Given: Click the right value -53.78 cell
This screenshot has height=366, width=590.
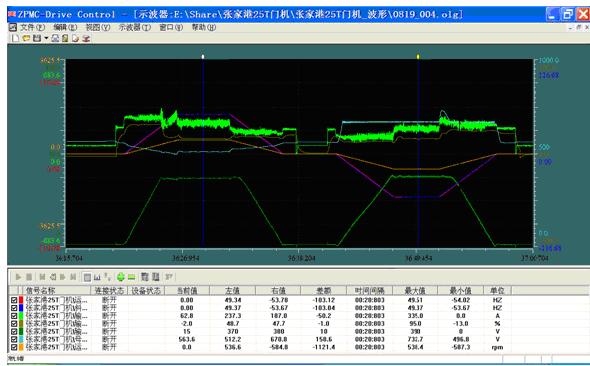Looking at the screenshot, I should [279, 300].
